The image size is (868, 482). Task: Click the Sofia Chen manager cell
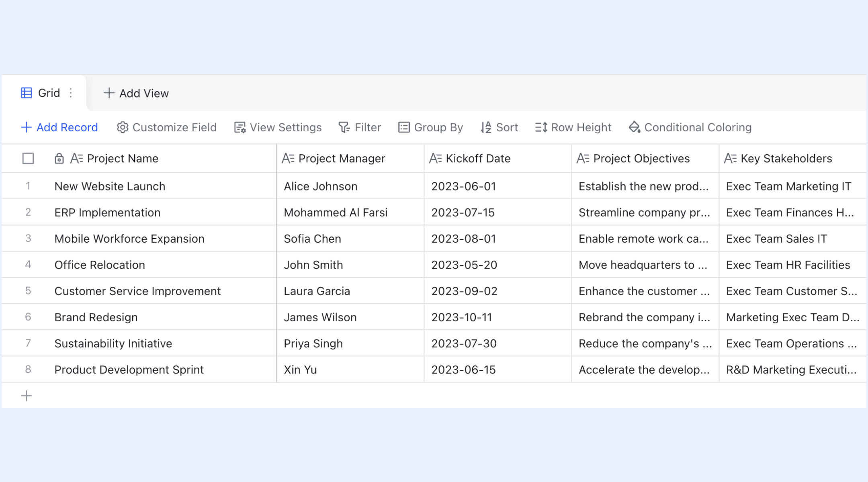(x=350, y=239)
